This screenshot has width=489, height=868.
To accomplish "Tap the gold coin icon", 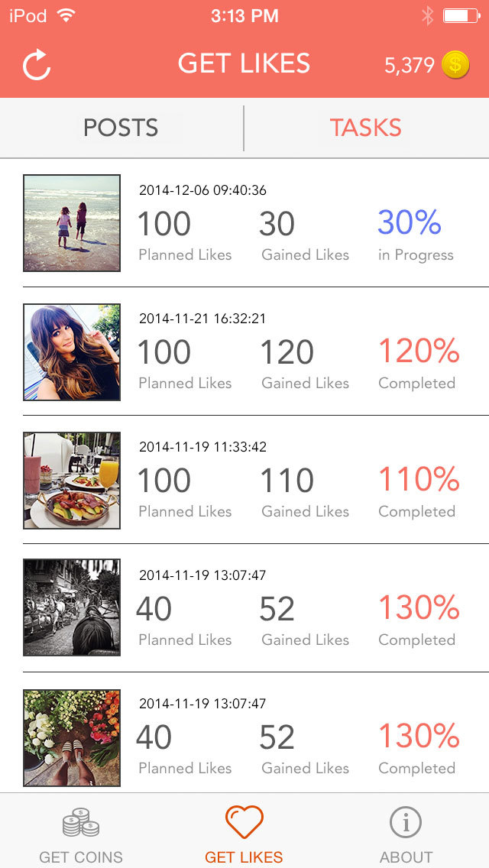I will click(455, 65).
